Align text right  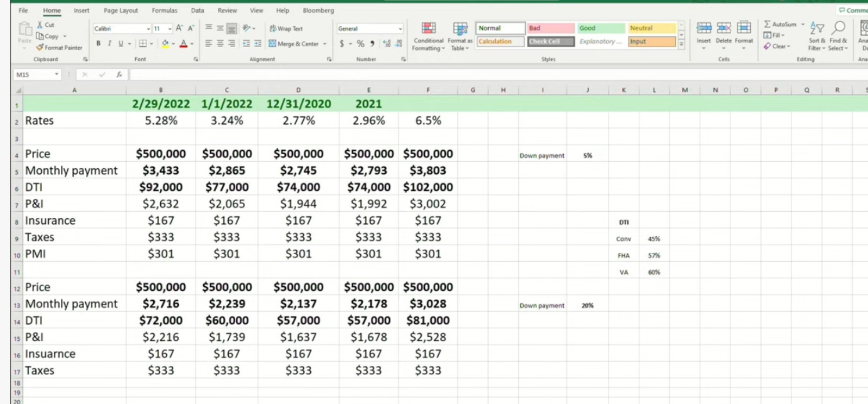(x=231, y=43)
